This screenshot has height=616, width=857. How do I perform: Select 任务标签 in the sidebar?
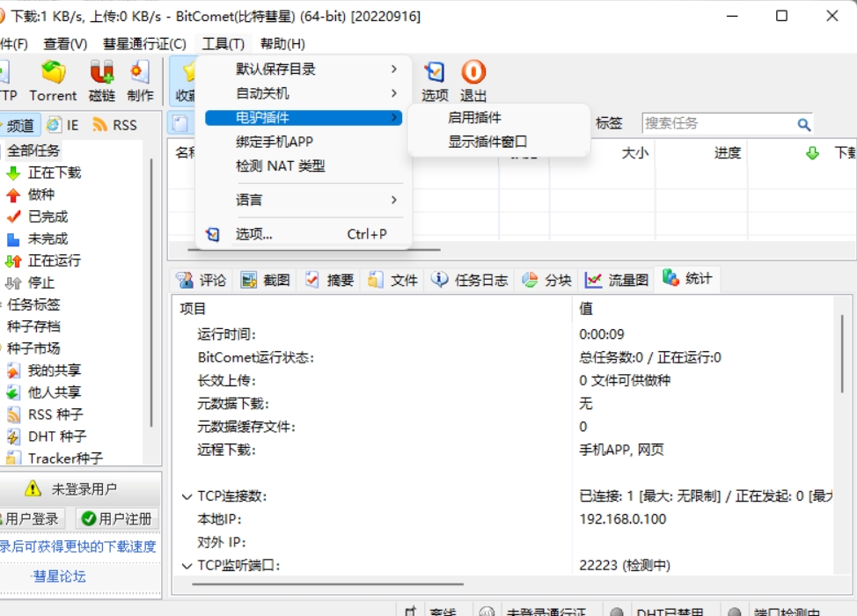pos(33,304)
